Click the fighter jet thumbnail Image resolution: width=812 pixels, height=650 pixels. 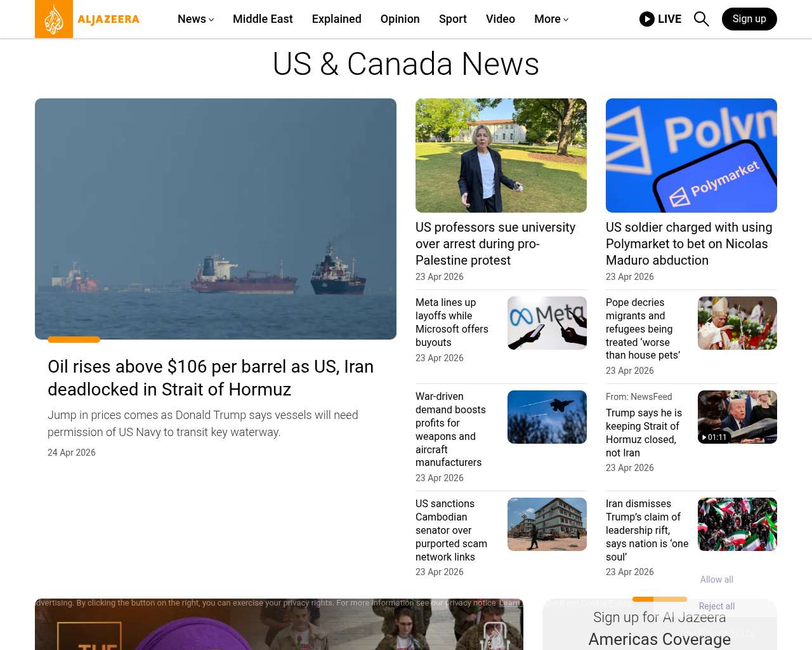pos(547,417)
